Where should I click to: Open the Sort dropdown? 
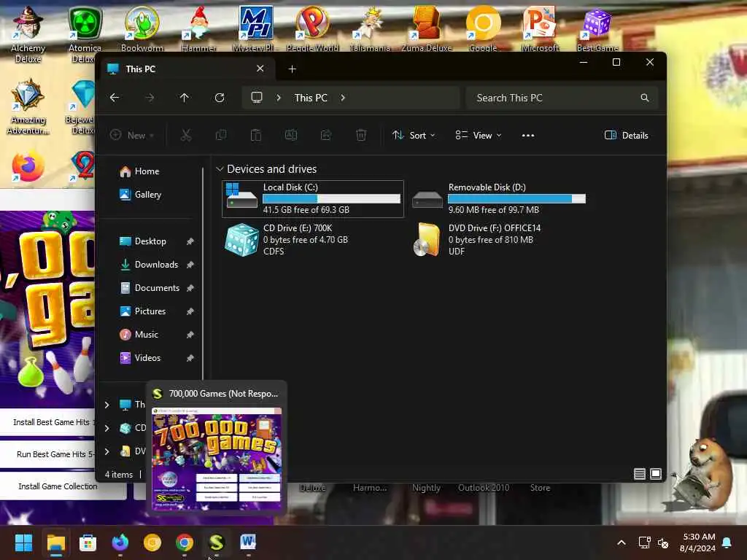tap(414, 135)
